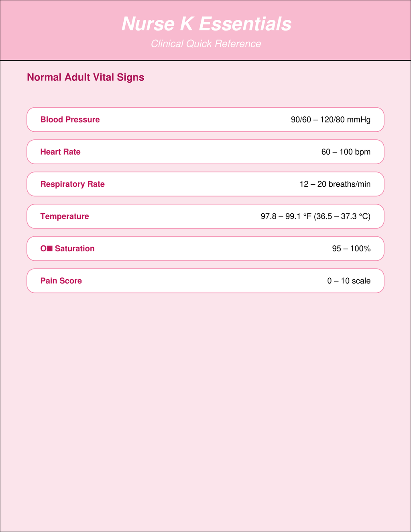This screenshot has height=532, width=411.
Task: Select the 60 – 100 bpm value
Action: click(x=346, y=152)
